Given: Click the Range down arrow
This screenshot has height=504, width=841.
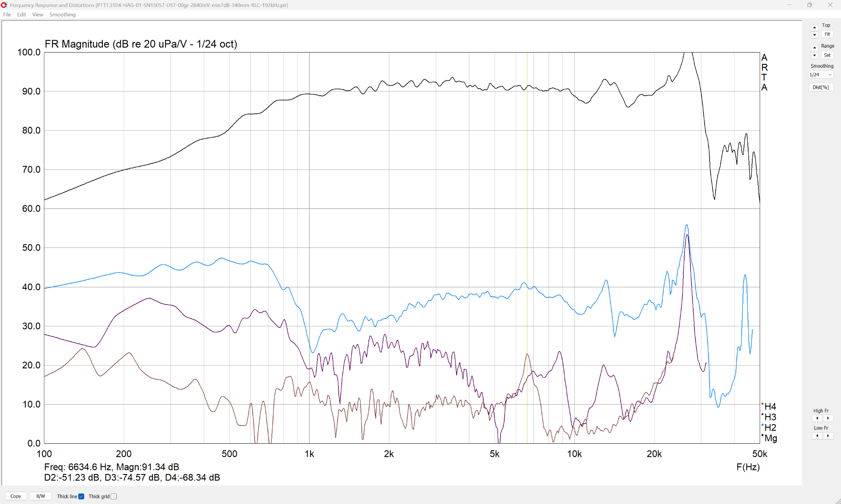Looking at the screenshot, I should 815,55.
